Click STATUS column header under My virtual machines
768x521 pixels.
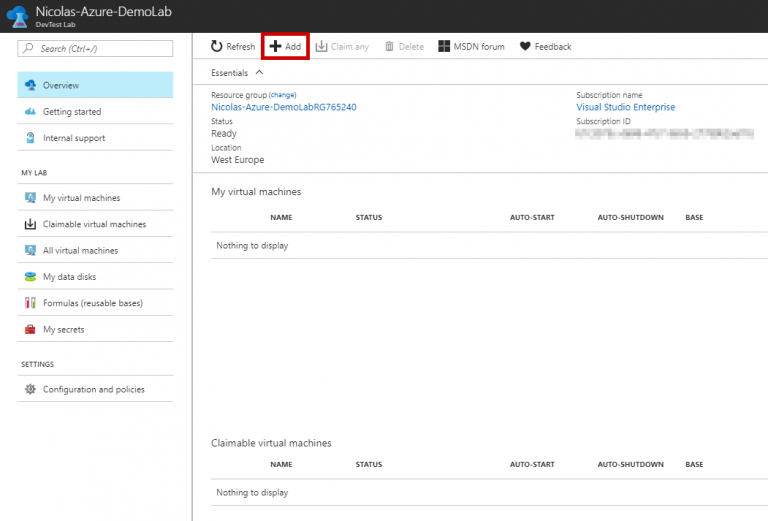pyautogui.click(x=369, y=217)
